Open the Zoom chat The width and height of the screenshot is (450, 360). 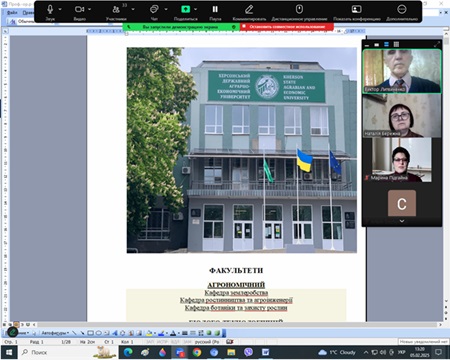[x=154, y=10]
